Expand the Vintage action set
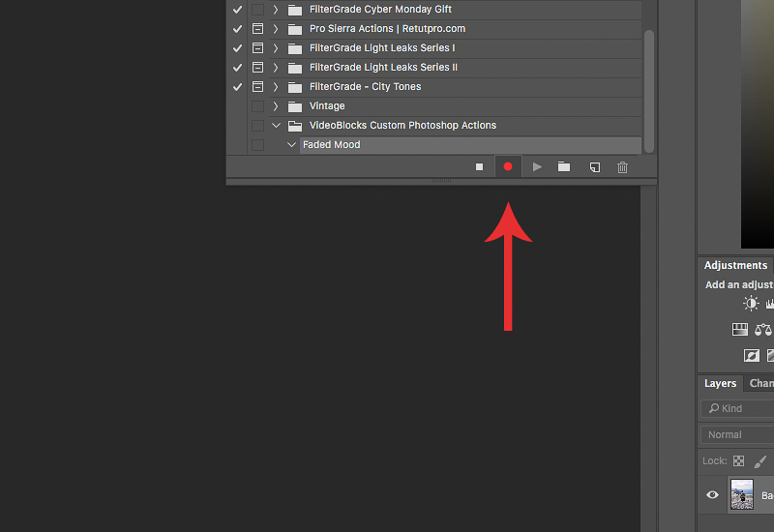This screenshot has width=774, height=532. pos(276,106)
